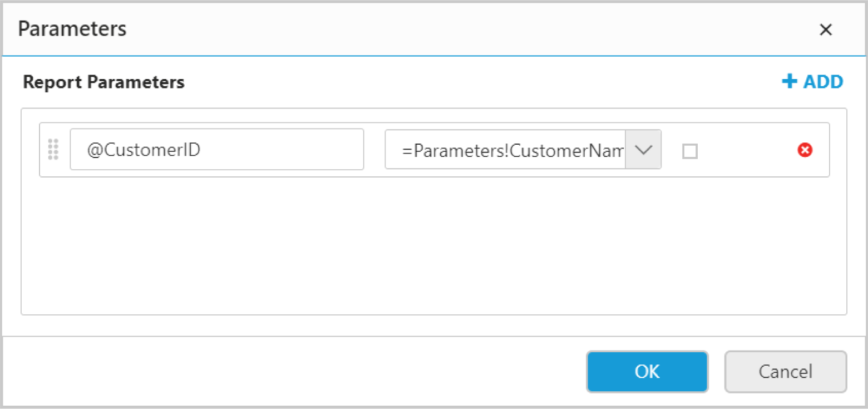This screenshot has height=409, width=868.
Task: Click the Report Parameters heading
Action: [103, 82]
